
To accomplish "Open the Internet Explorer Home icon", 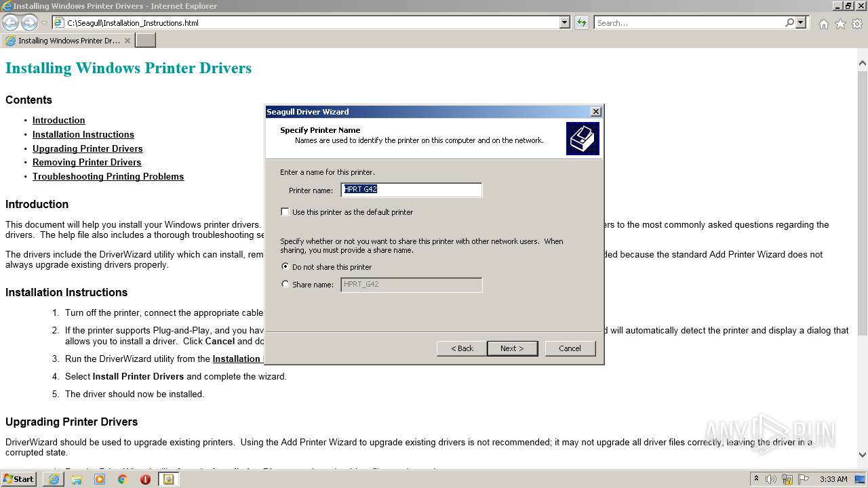I will [x=823, y=24].
